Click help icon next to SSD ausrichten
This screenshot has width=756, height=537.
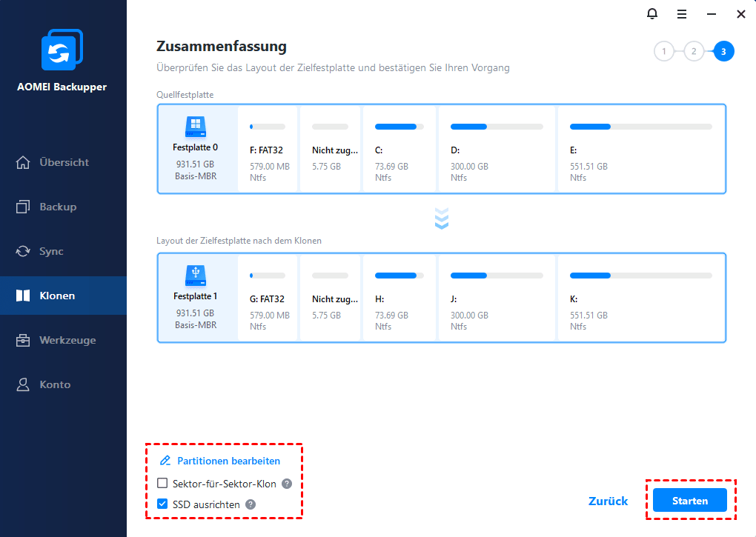[x=251, y=504]
